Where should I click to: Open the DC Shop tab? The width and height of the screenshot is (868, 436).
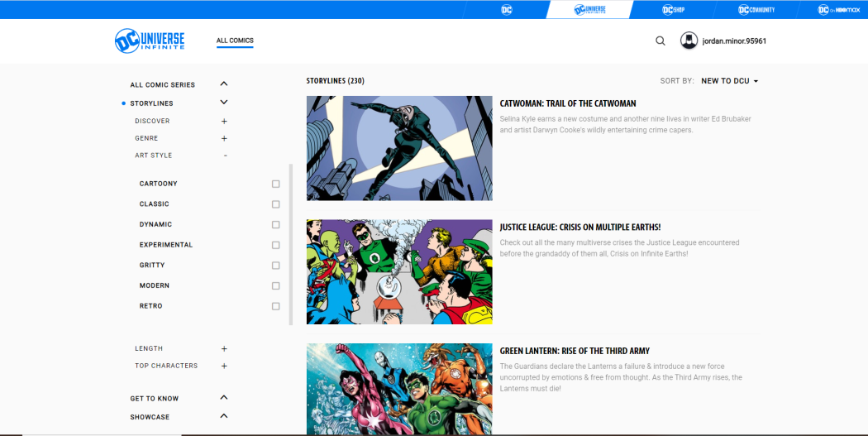673,9
